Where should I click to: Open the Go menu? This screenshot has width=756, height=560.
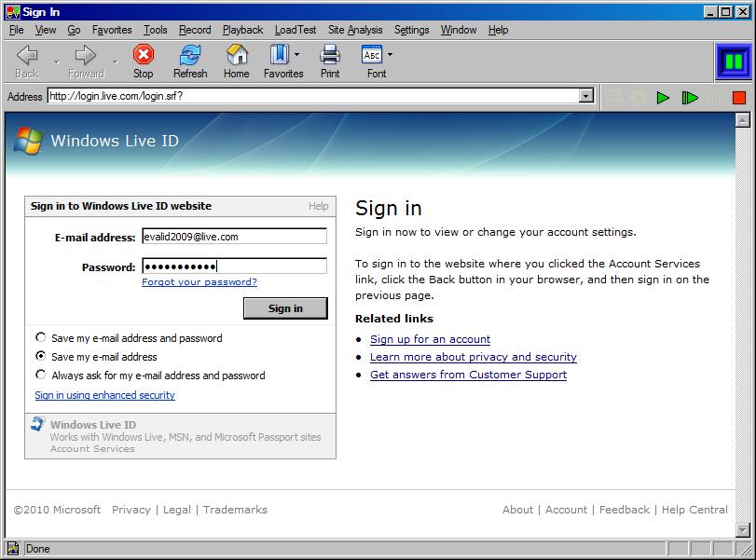[74, 30]
